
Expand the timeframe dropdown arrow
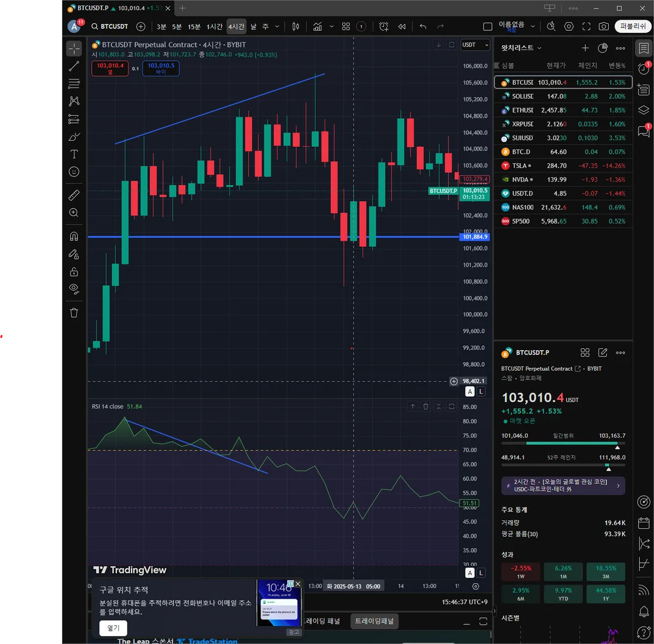(277, 27)
